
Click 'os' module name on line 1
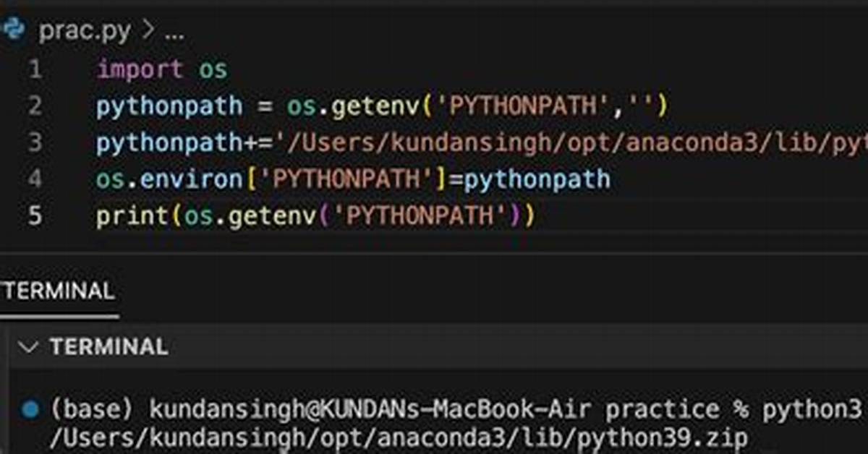213,71
